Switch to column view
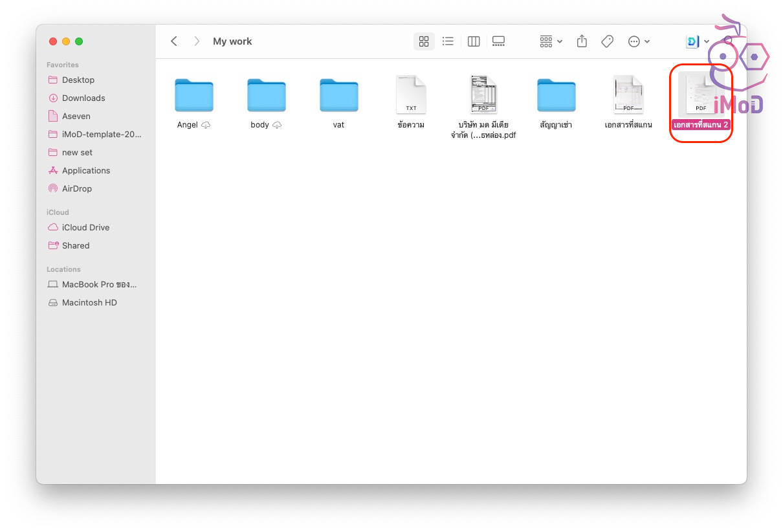Image resolution: width=783 pixels, height=532 pixels. (474, 41)
